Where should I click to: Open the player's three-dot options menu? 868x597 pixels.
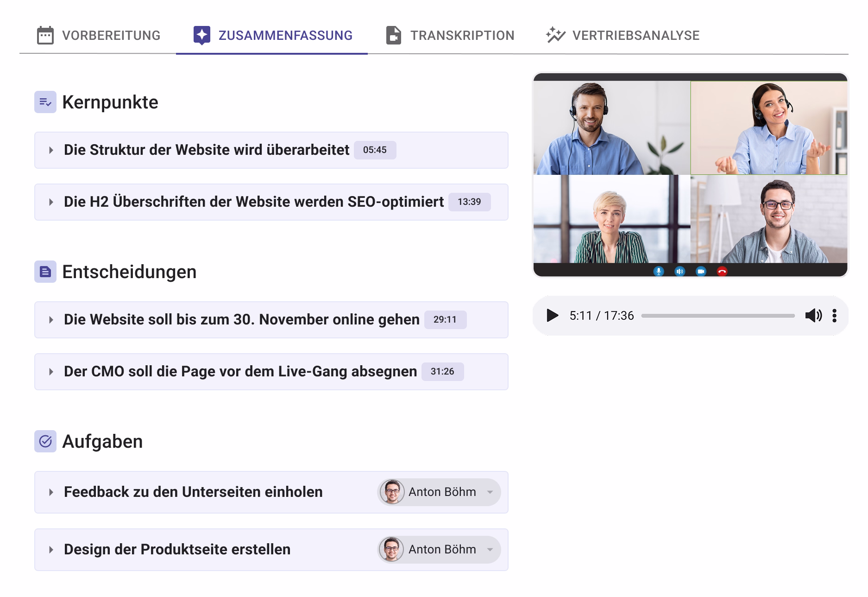834,316
